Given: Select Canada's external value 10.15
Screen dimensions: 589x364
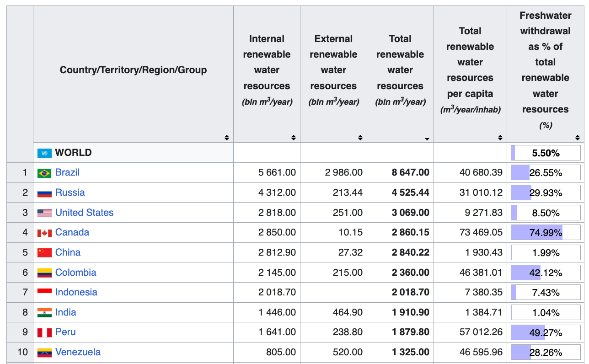Looking at the screenshot, I should click(350, 232).
